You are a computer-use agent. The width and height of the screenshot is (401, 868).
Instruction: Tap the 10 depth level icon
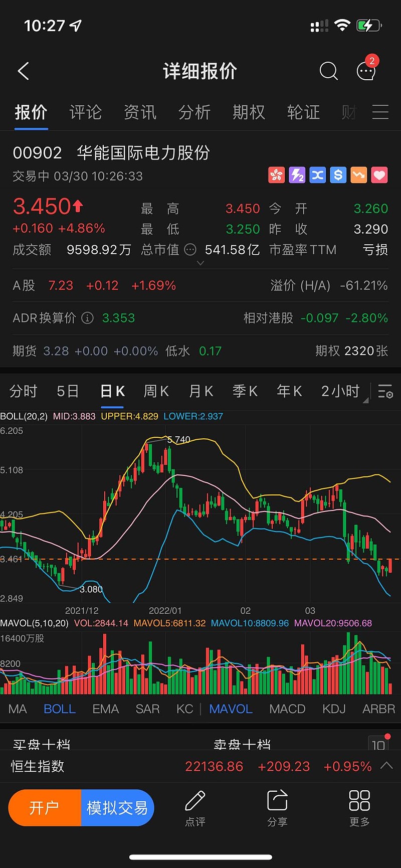point(379,743)
